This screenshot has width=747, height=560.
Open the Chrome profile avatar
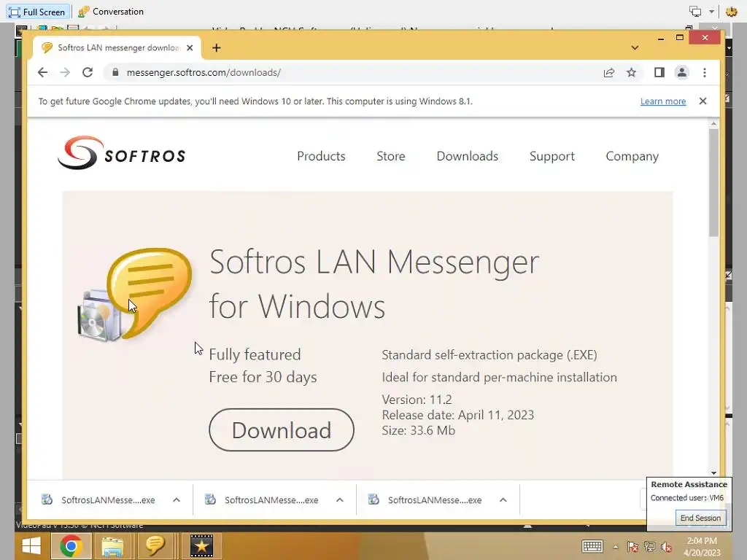point(682,72)
